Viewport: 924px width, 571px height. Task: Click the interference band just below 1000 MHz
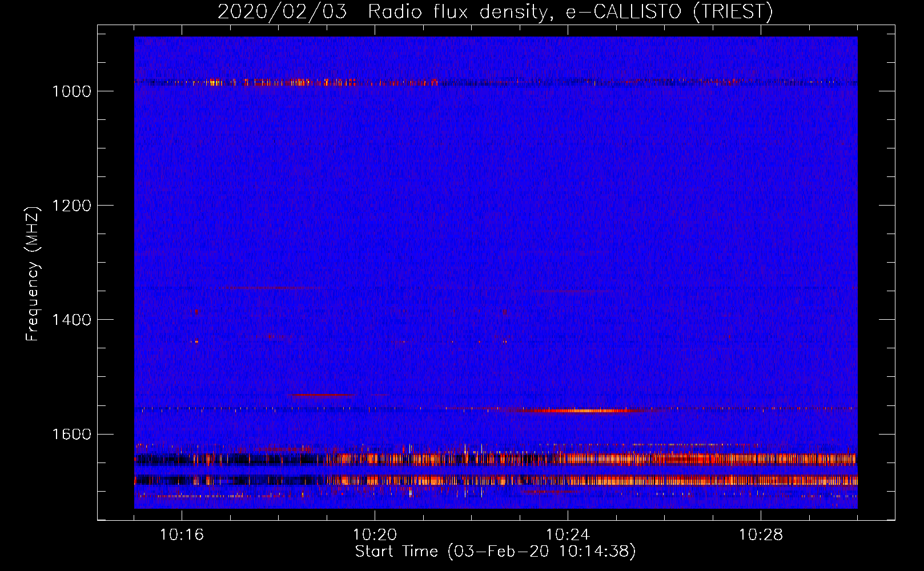click(496, 82)
